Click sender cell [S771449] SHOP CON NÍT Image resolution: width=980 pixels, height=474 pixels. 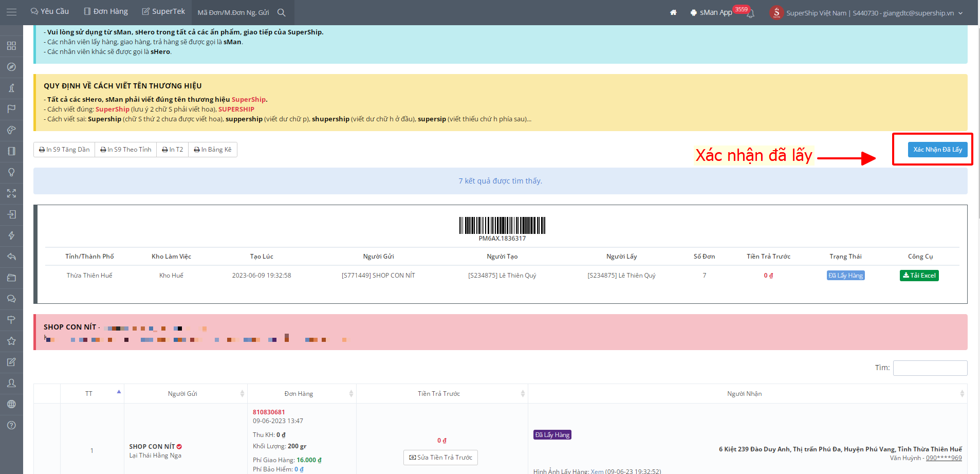pos(378,276)
